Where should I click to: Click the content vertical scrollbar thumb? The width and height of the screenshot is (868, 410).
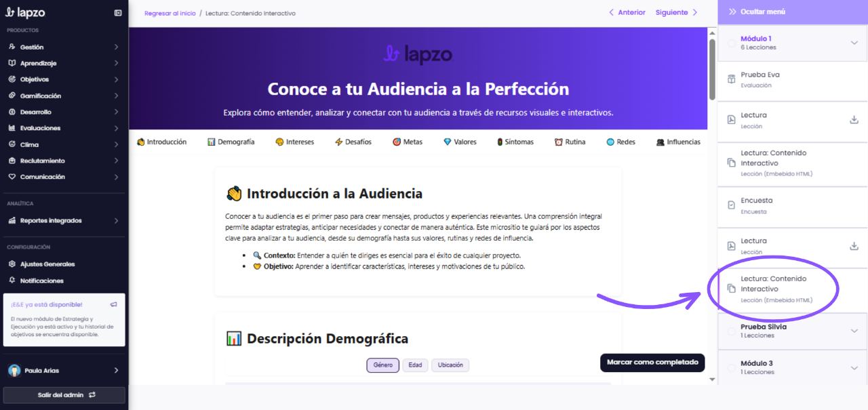coord(711,68)
